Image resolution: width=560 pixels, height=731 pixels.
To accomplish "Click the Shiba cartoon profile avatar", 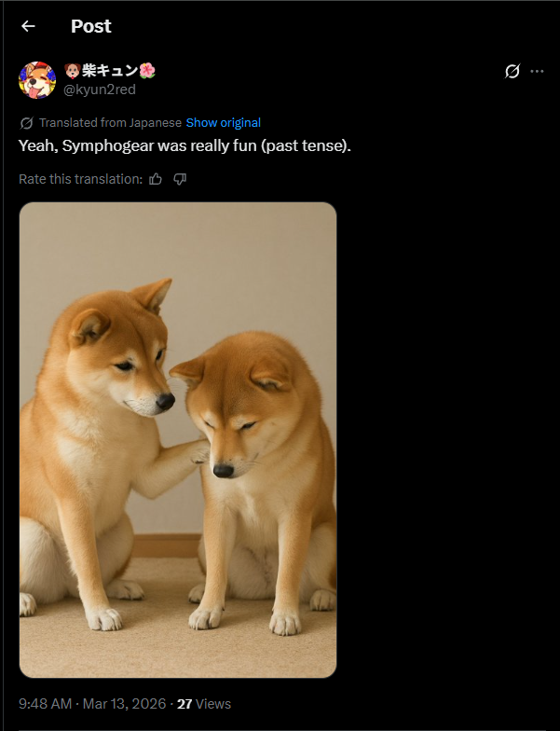I will coord(37,80).
